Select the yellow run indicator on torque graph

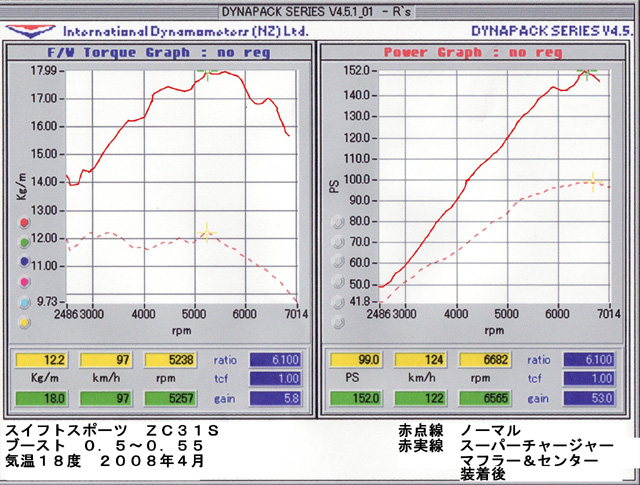(24, 323)
